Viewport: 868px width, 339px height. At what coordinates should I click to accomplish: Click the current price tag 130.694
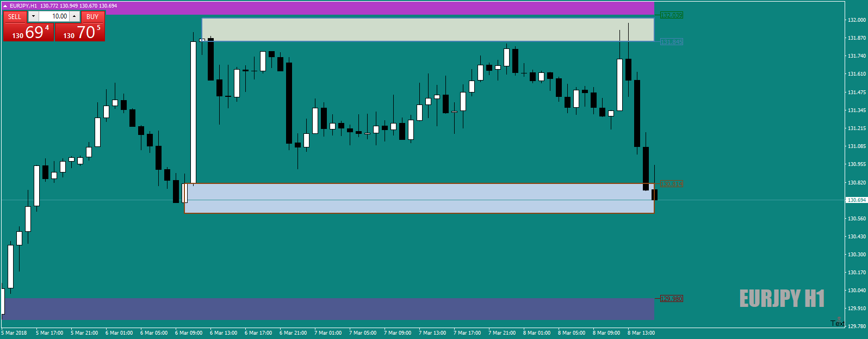click(x=856, y=200)
